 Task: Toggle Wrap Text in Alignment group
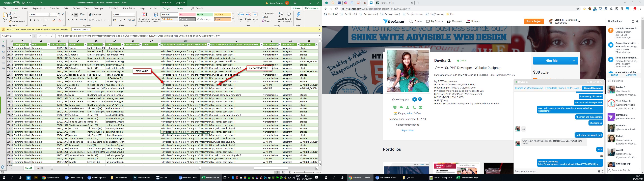95,15
